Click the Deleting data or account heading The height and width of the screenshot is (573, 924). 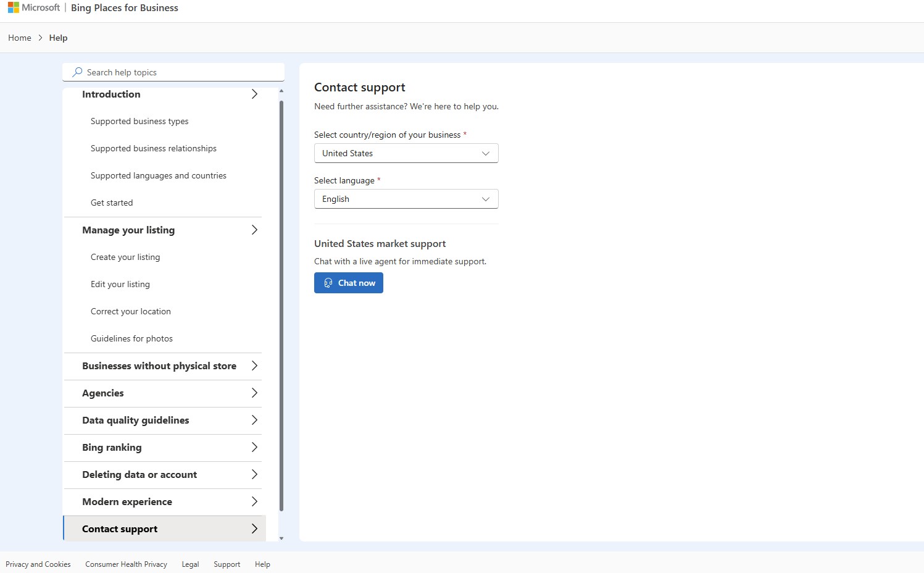pyautogui.click(x=139, y=474)
